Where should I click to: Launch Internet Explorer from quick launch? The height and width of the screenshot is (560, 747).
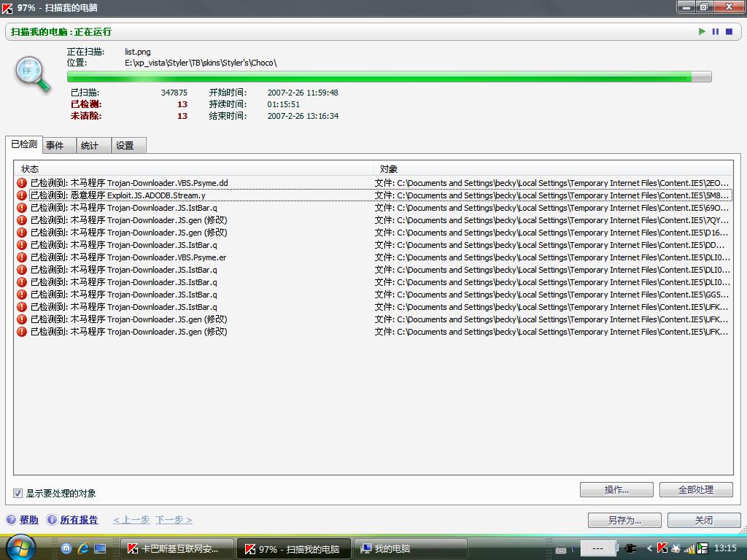click(83, 548)
